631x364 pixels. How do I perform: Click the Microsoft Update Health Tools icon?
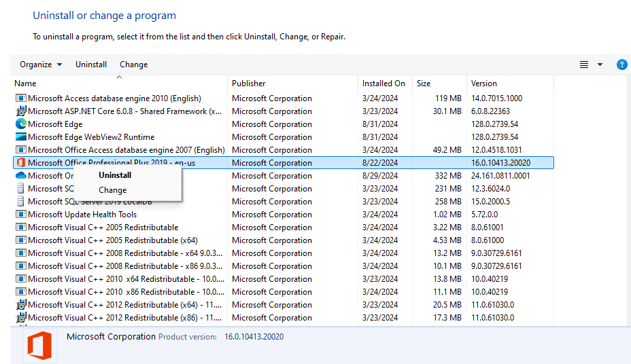[21, 214]
